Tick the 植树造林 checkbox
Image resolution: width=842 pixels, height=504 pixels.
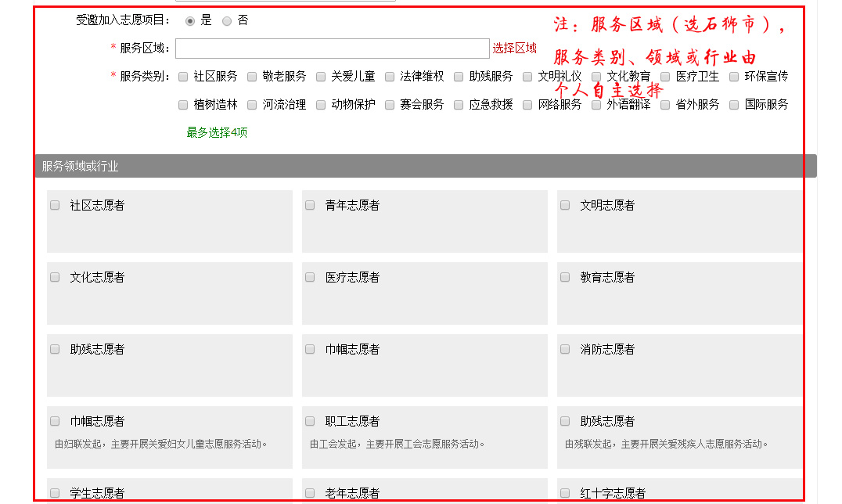coord(183,105)
